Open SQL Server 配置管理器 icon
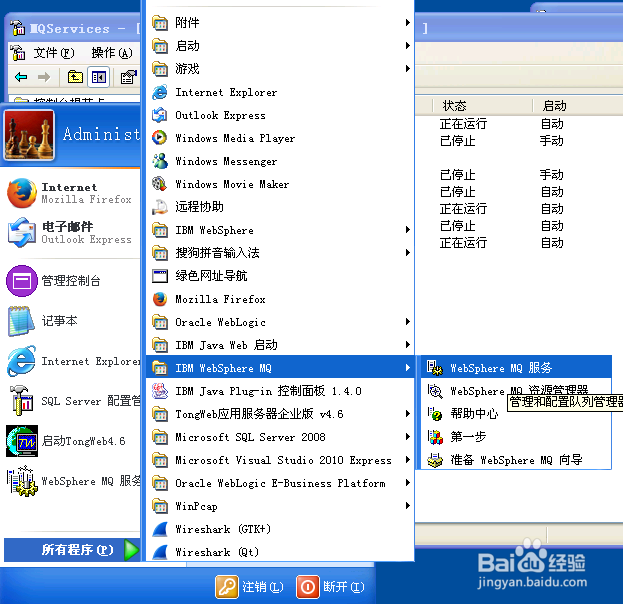 22,401
